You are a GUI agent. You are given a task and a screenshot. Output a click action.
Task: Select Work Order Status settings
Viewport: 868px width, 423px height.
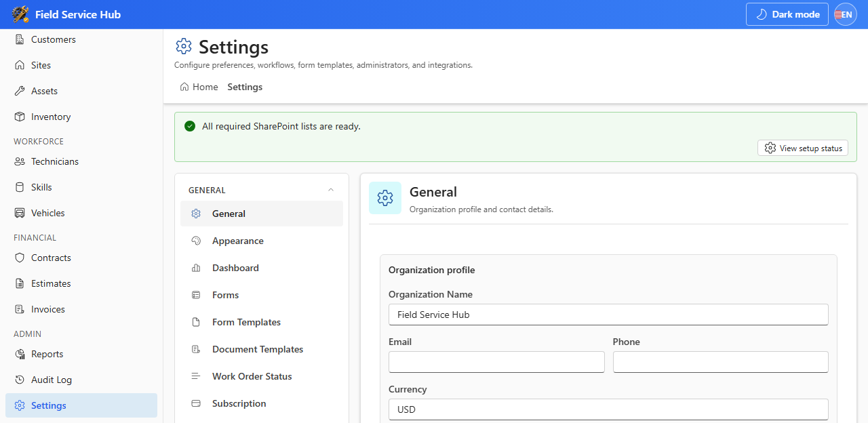point(262,376)
